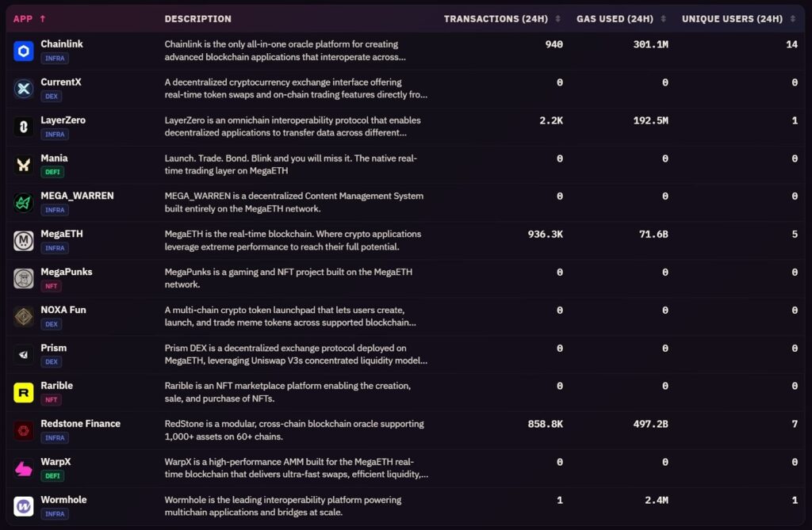This screenshot has width=812, height=530.
Task: Click the LayerZero app logo icon
Action: pyautogui.click(x=24, y=127)
